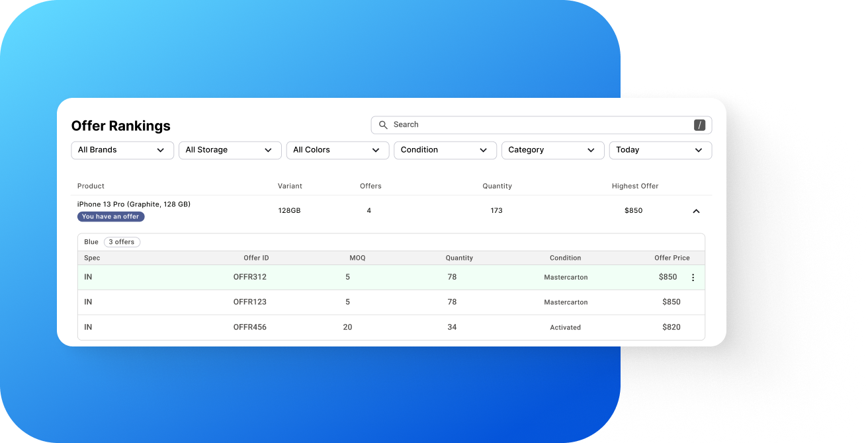Click the Spec column header
The height and width of the screenshot is (443, 868).
coord(92,258)
